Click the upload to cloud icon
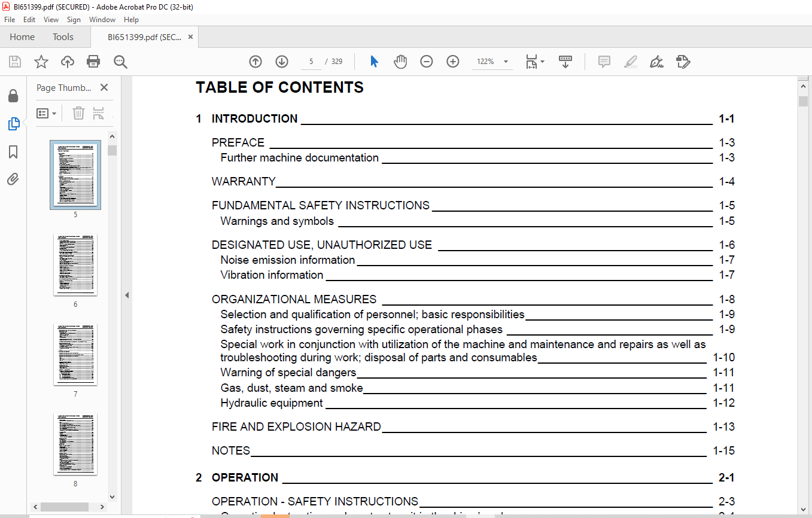 68,62
